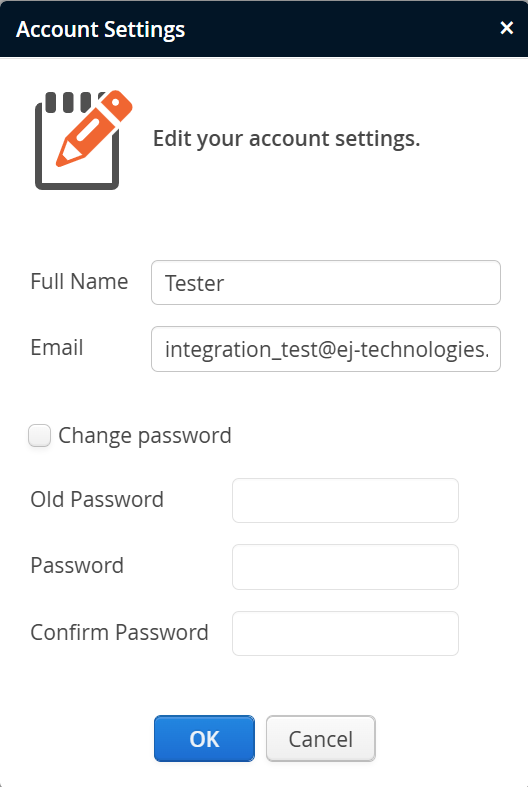Click the 'Confirm Password' label
The width and height of the screenshot is (528, 787).
point(119,632)
